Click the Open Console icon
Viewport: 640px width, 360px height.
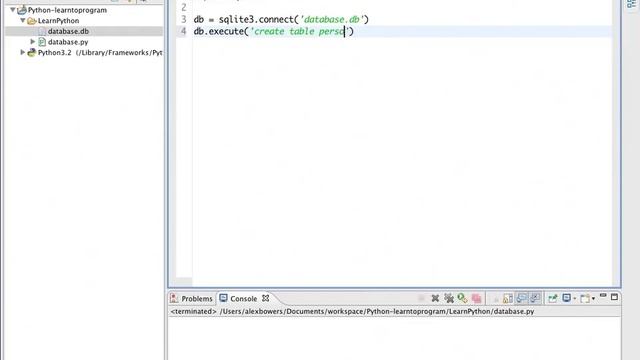tap(585, 298)
